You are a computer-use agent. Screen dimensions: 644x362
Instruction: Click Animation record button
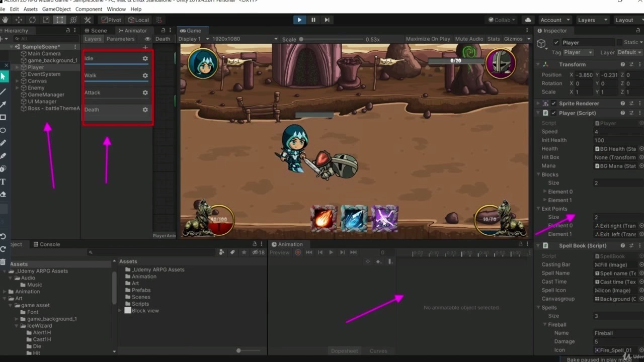pos(298,252)
